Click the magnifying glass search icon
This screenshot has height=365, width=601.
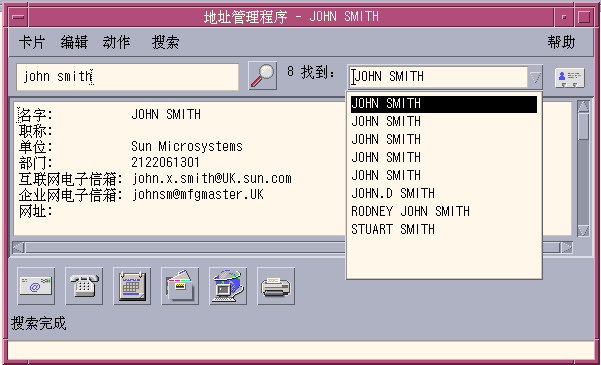click(x=262, y=76)
